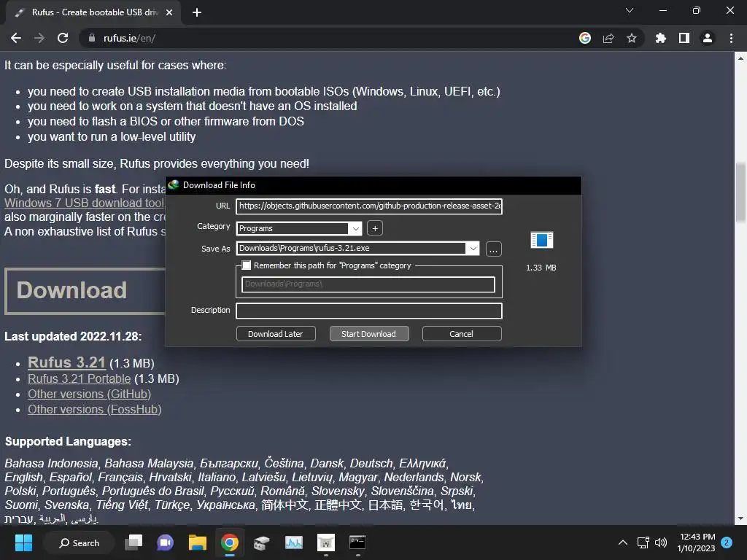The image size is (747, 560).
Task: Open the network tray icon
Action: tap(643, 542)
